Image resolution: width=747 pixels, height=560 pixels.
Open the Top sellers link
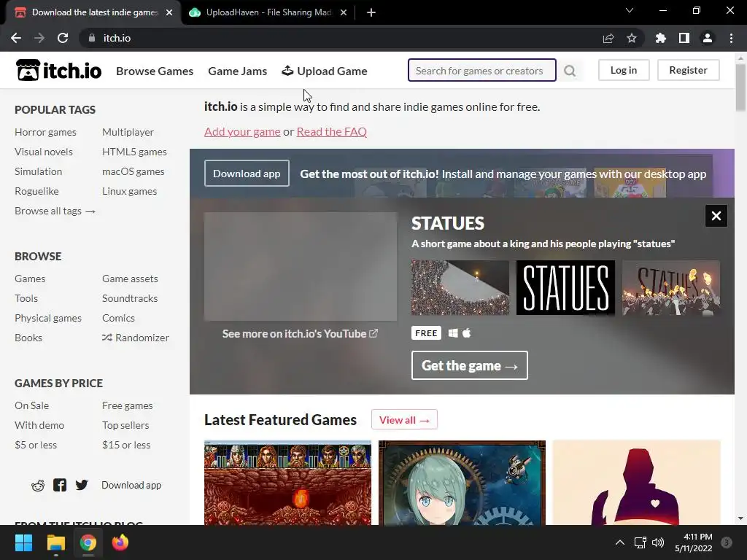tap(125, 425)
